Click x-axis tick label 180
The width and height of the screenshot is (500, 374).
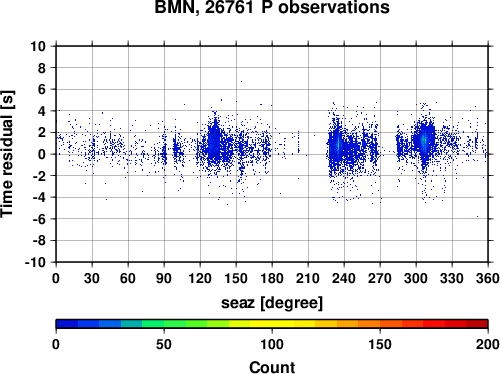coord(272,278)
